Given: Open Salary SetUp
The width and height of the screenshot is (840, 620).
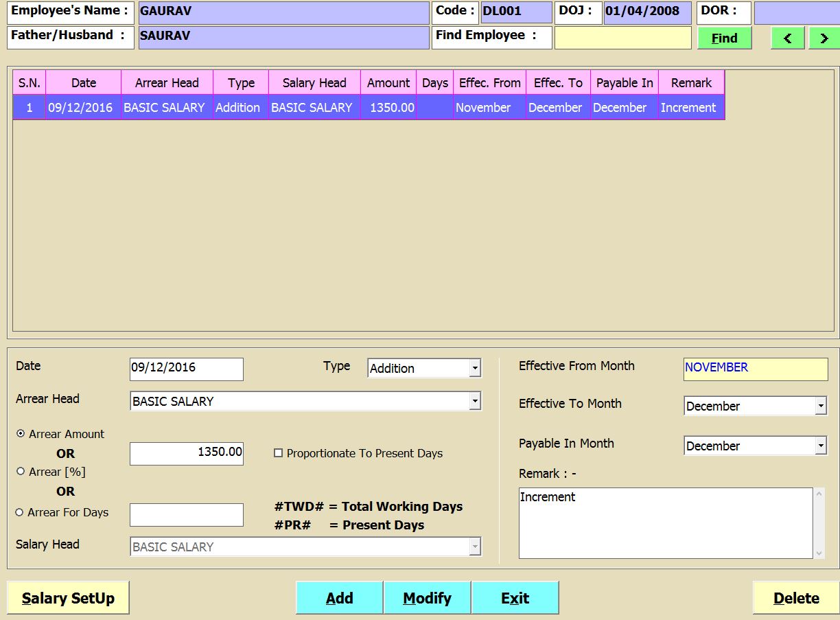Looking at the screenshot, I should [68, 598].
